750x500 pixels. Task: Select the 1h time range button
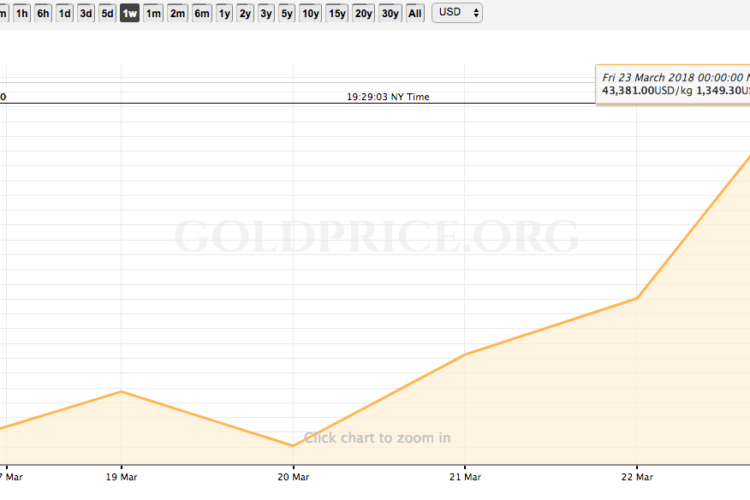22,13
